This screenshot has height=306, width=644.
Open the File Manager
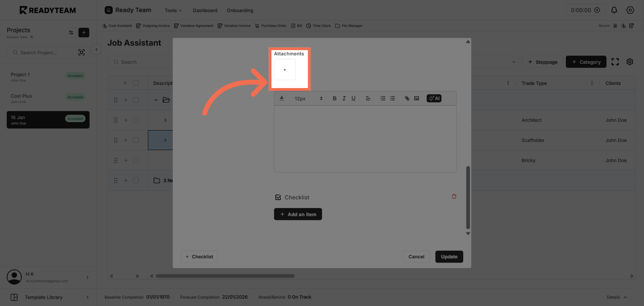(x=349, y=25)
